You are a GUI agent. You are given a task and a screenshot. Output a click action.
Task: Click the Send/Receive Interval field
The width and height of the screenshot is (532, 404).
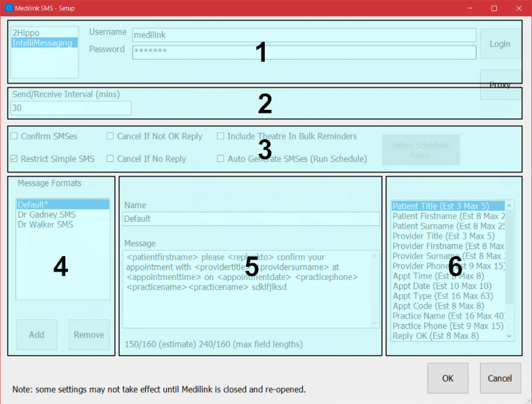click(71, 108)
